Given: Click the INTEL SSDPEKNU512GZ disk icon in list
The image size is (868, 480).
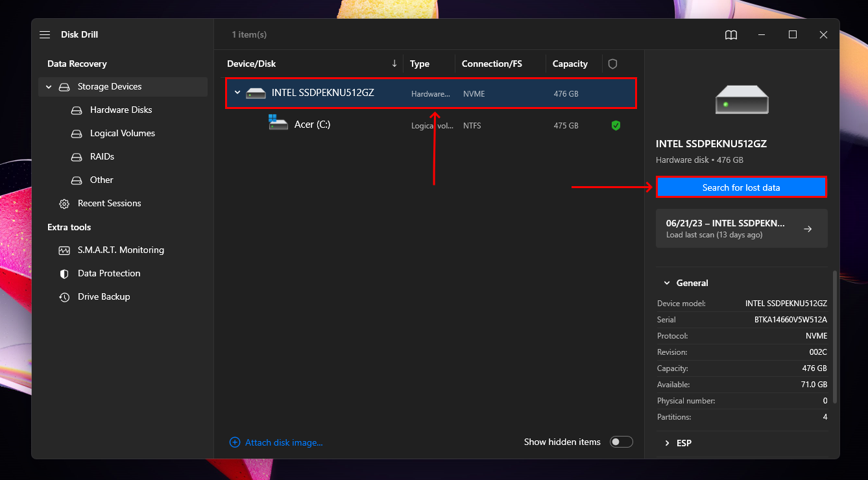Looking at the screenshot, I should point(256,93).
